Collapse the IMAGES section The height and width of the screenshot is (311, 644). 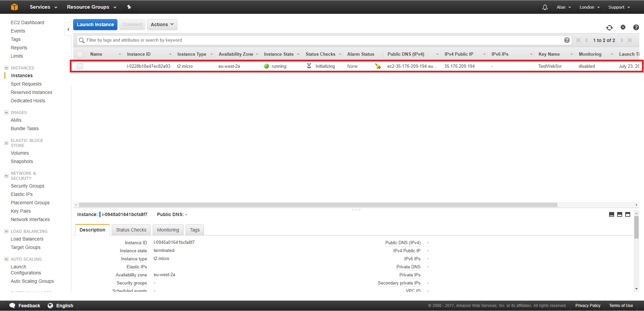pos(6,112)
